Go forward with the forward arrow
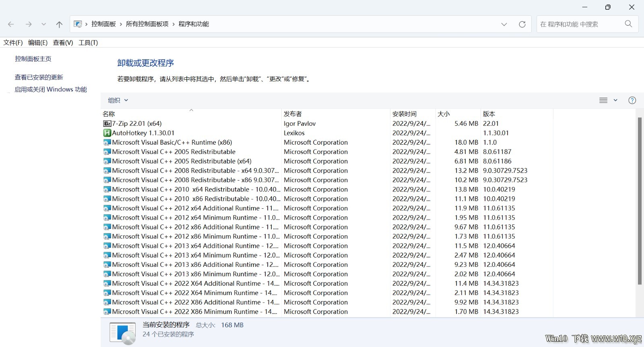 [29, 24]
